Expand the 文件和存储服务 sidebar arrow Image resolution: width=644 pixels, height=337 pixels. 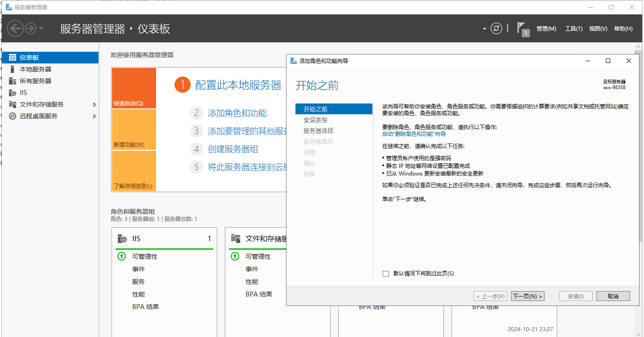coord(94,104)
